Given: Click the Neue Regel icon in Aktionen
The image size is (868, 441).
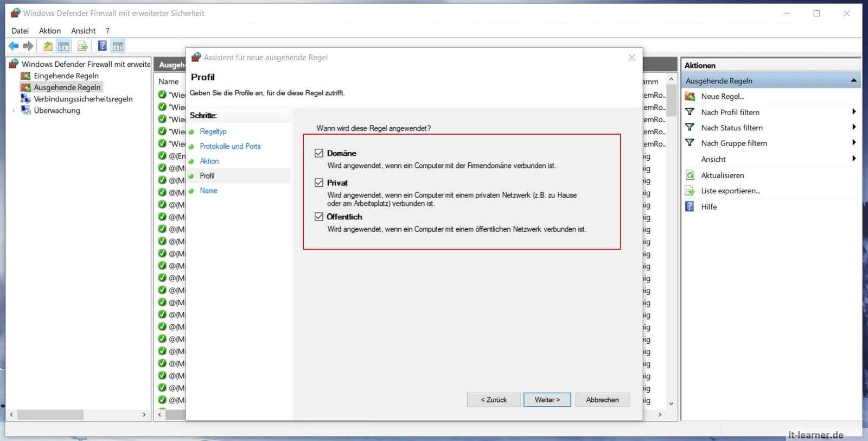Looking at the screenshot, I should (690, 96).
